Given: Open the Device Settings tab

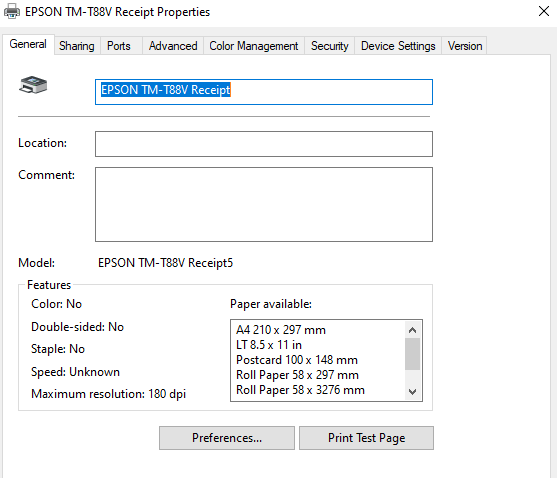Looking at the screenshot, I should coord(398,46).
